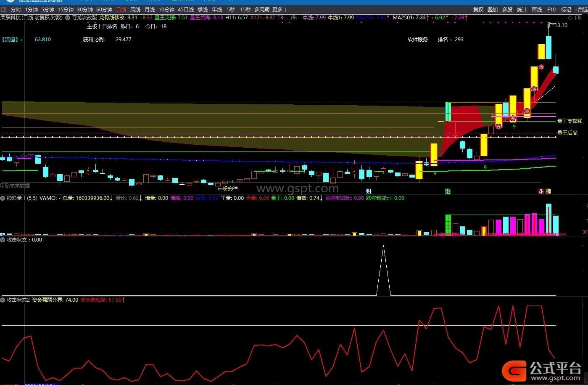The image size is (588, 385).
Task: Expand the 攻击状态 indicator dropdown arrow
Action: [3, 239]
